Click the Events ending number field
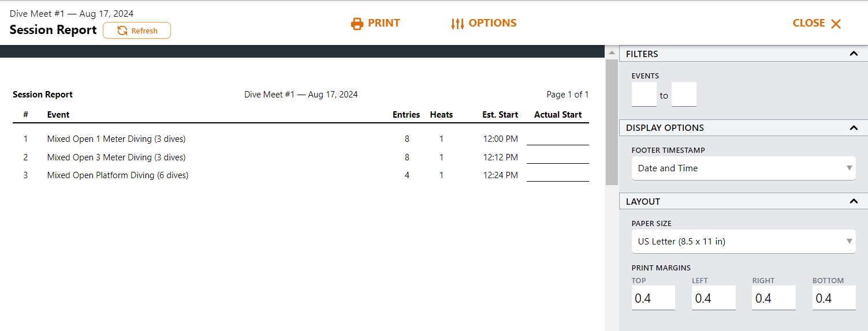Viewport: 868px width, 331px height. point(684,95)
